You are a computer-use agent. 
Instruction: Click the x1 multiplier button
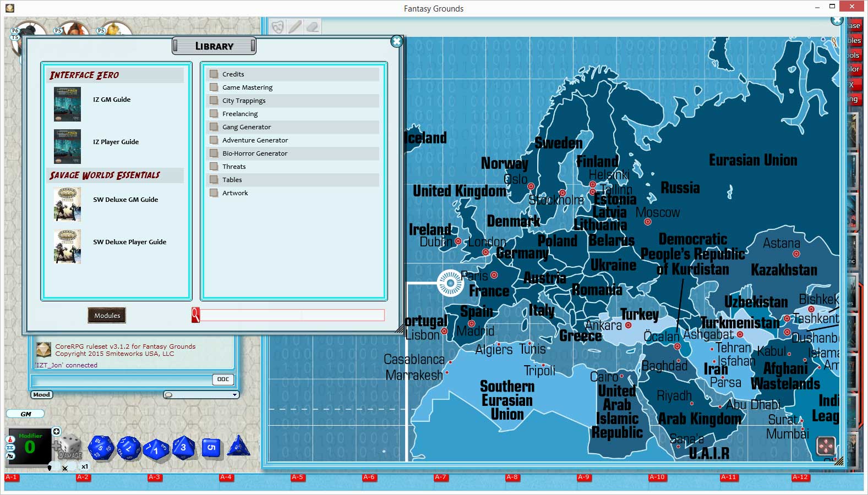[85, 466]
